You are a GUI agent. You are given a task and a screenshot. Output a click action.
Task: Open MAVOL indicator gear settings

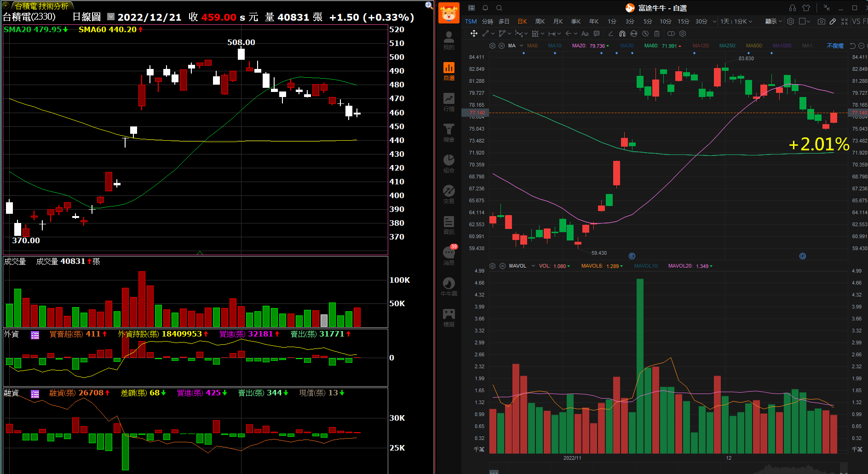tap(492, 266)
